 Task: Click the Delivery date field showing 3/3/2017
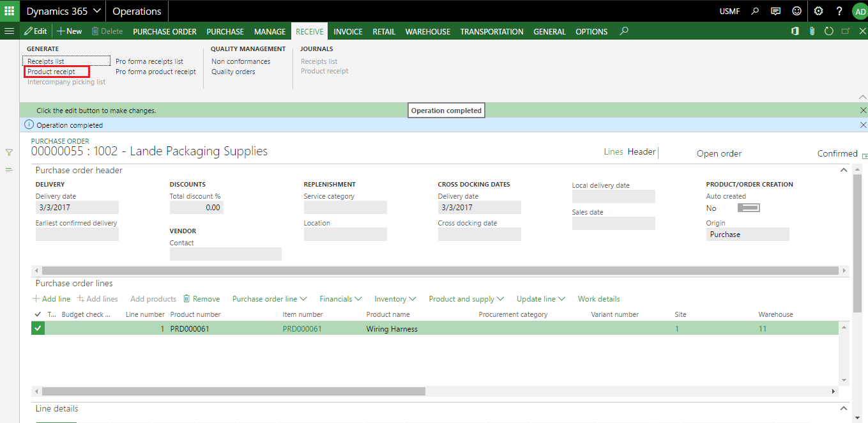(x=77, y=207)
